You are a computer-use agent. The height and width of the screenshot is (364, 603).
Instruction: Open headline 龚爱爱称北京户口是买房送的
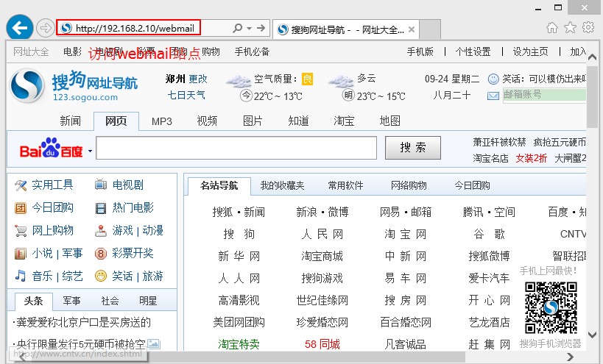point(83,323)
